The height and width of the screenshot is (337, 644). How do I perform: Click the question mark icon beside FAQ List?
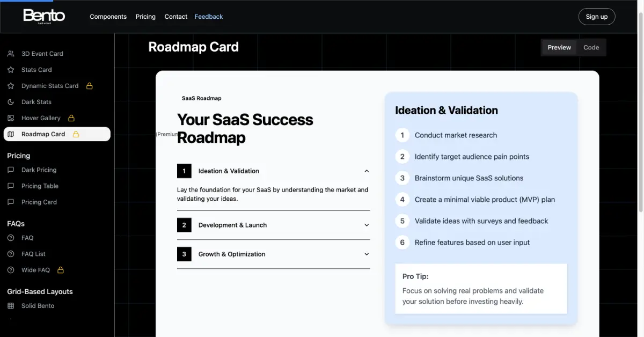(x=11, y=254)
